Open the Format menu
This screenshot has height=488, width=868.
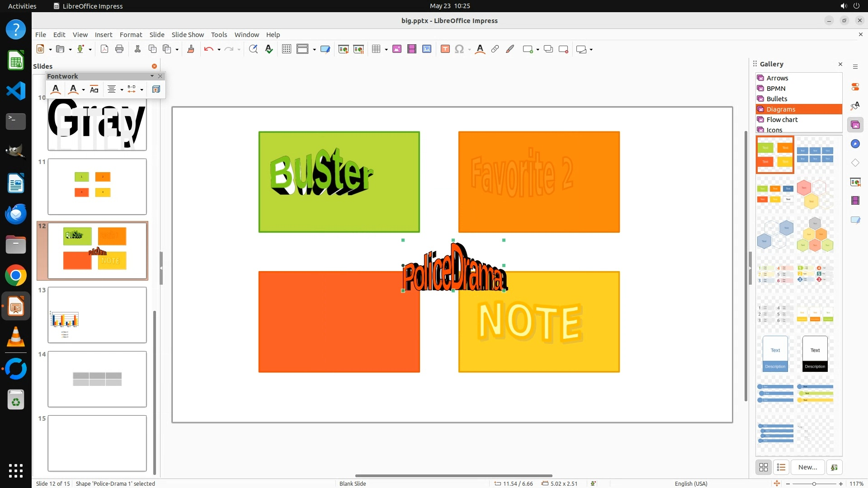131,34
